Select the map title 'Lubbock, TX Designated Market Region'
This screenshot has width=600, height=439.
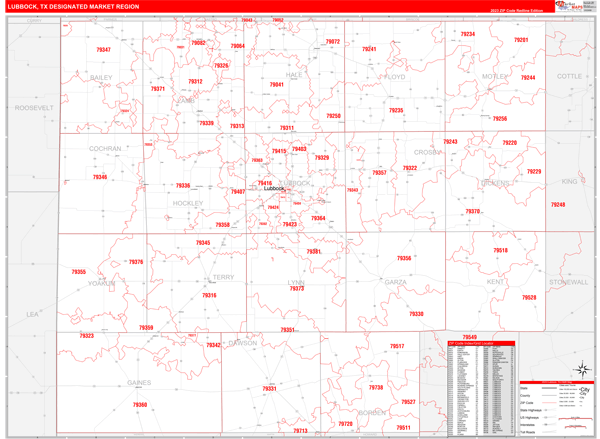coord(73,7)
